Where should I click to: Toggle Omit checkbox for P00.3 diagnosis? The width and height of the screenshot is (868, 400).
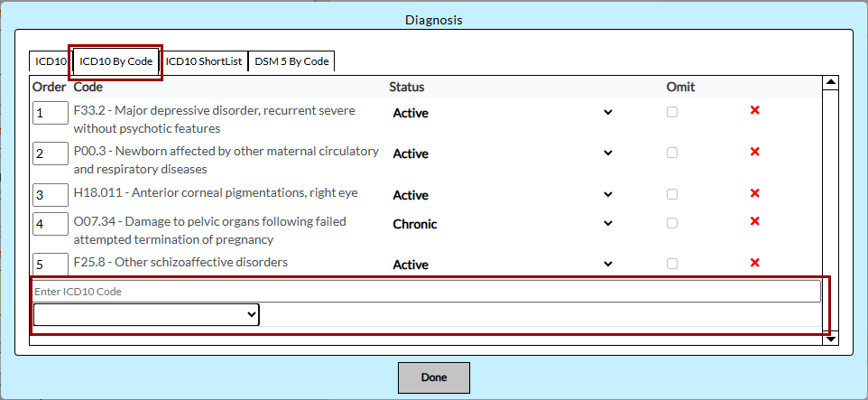click(x=672, y=153)
